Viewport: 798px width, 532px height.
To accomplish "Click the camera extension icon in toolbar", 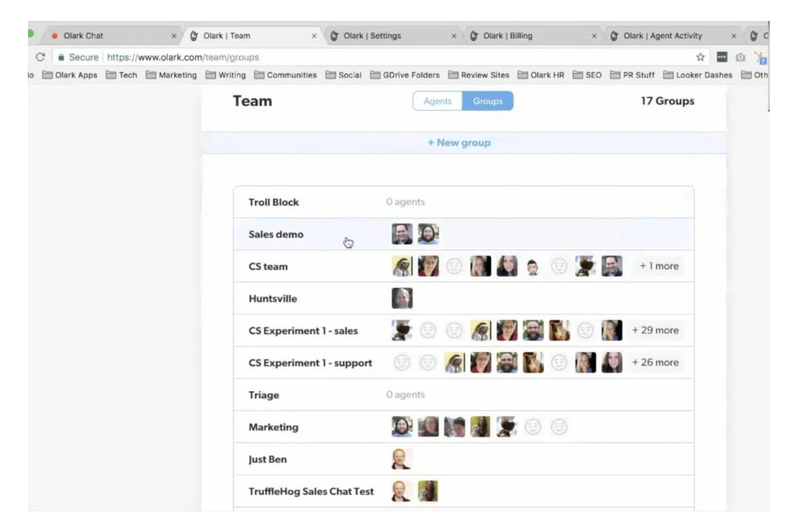I will 740,57.
